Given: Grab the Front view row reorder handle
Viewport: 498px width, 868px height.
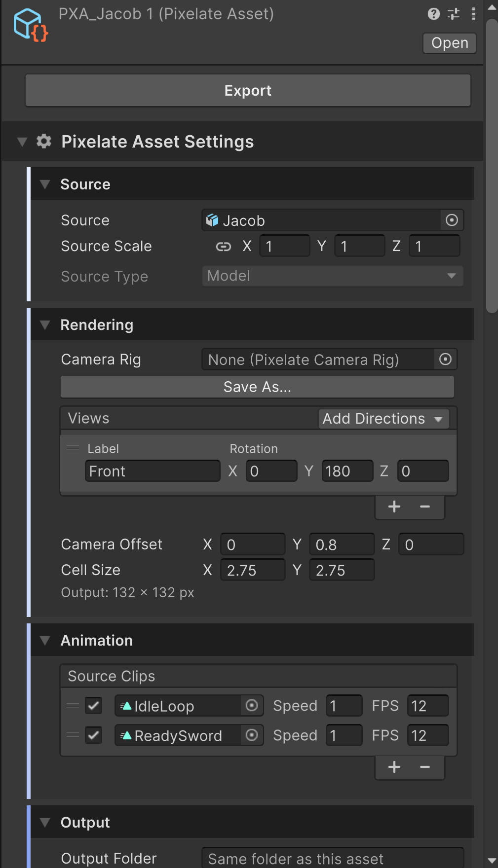Looking at the screenshot, I should click(x=73, y=447).
